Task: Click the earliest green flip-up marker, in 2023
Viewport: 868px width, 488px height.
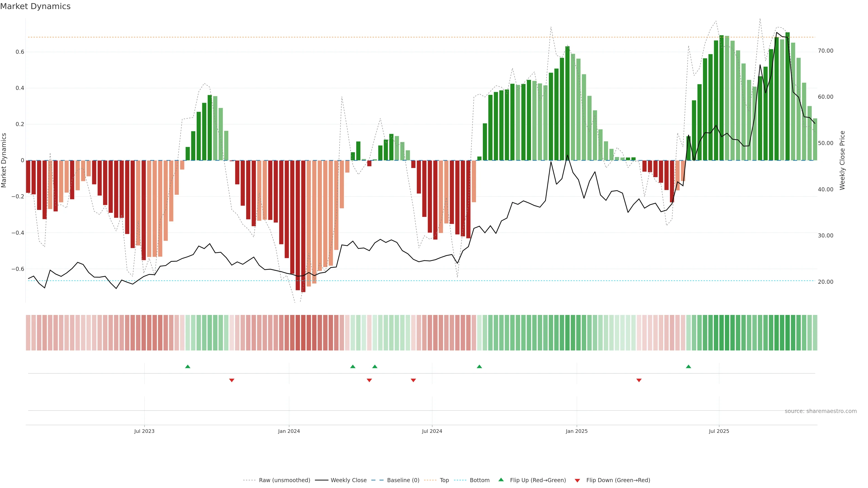Action: pyautogui.click(x=188, y=366)
